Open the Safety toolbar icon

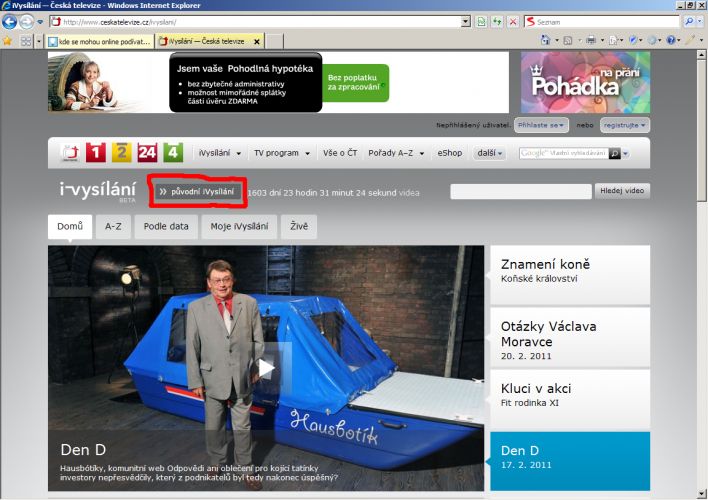point(633,40)
